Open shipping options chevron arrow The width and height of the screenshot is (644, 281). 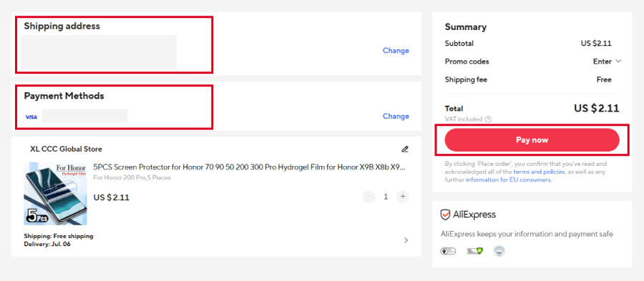(x=406, y=240)
